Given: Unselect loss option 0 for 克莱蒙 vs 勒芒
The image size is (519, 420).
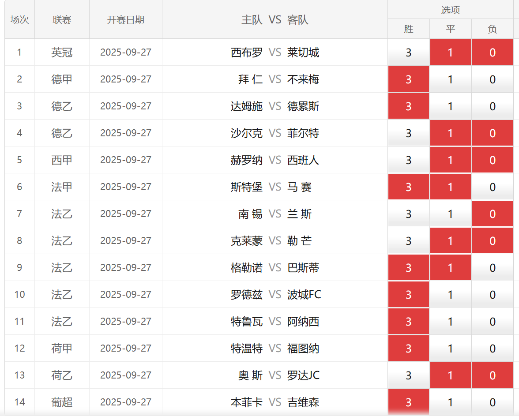Looking at the screenshot, I should pos(492,241).
